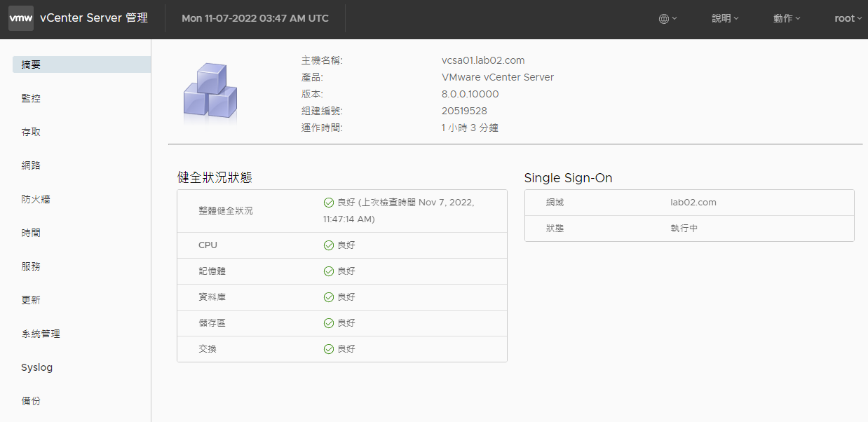Click the green check icon beside 儲存區
This screenshot has height=422, width=868.
point(328,323)
